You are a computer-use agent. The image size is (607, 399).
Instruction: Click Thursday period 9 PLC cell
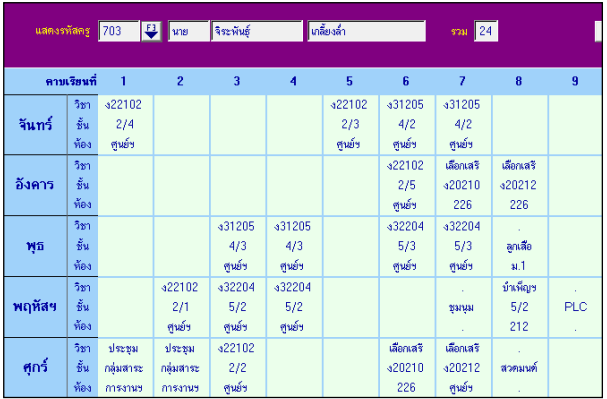tap(575, 307)
